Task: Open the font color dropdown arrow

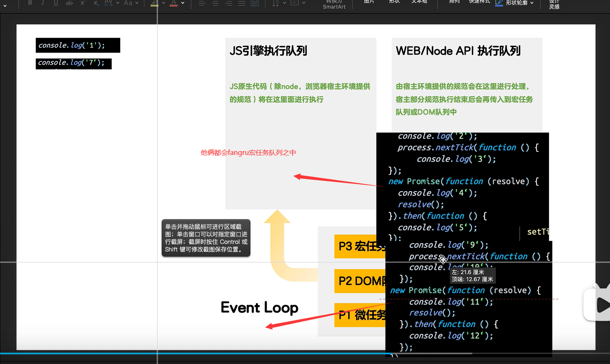Action: (x=183, y=3)
